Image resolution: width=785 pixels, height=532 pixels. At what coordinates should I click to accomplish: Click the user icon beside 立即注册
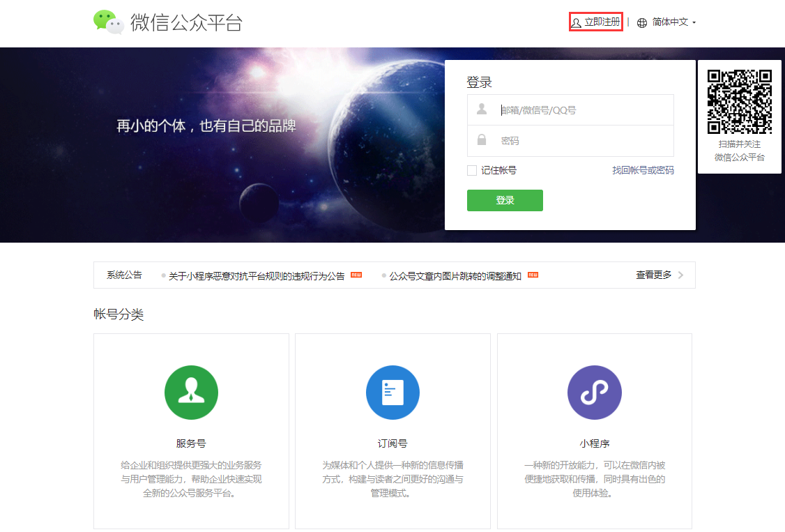[x=577, y=22]
